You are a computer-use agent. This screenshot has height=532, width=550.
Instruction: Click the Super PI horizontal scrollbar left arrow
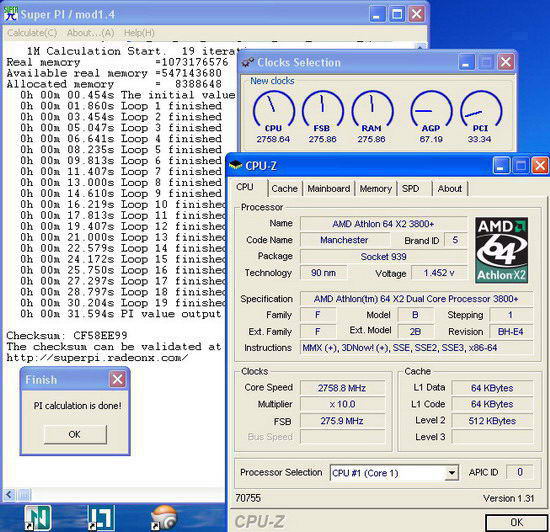click(x=9, y=495)
